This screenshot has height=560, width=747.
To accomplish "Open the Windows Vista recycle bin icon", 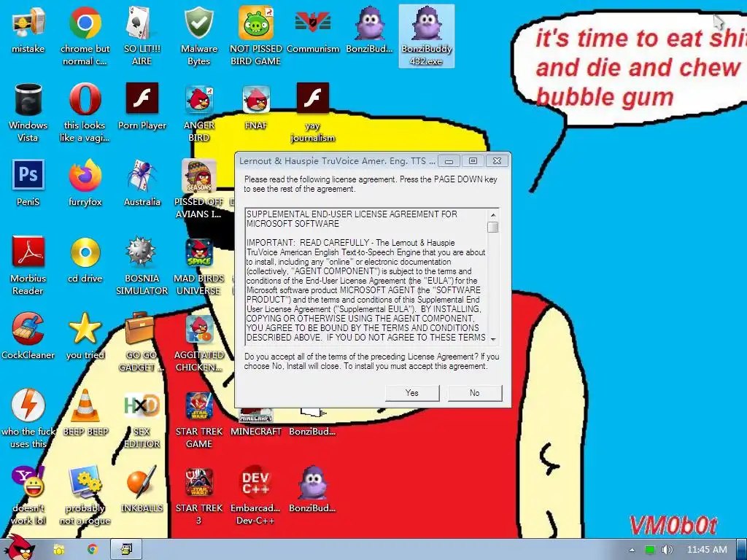I will pos(28,112).
